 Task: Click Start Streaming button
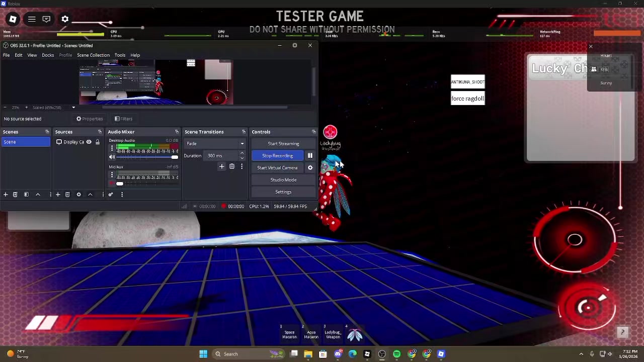tap(283, 144)
